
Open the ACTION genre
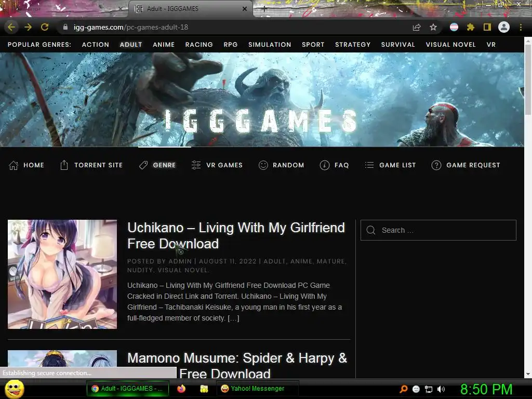tap(96, 45)
